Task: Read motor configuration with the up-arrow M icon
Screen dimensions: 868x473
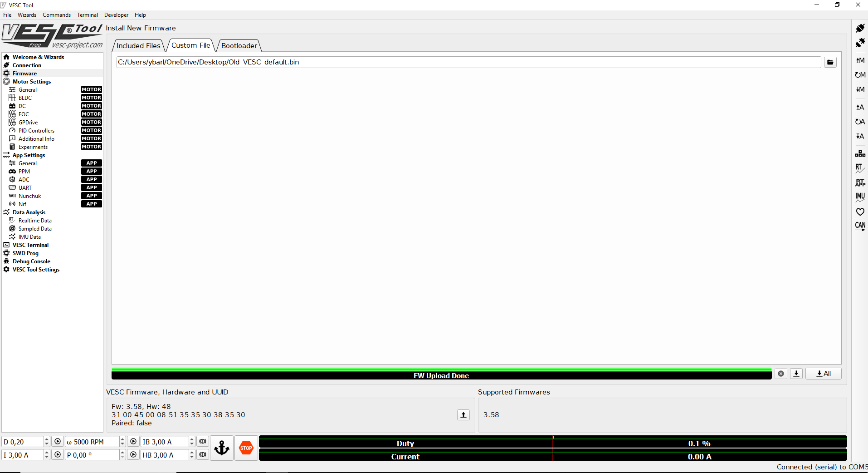Action: pos(860,60)
